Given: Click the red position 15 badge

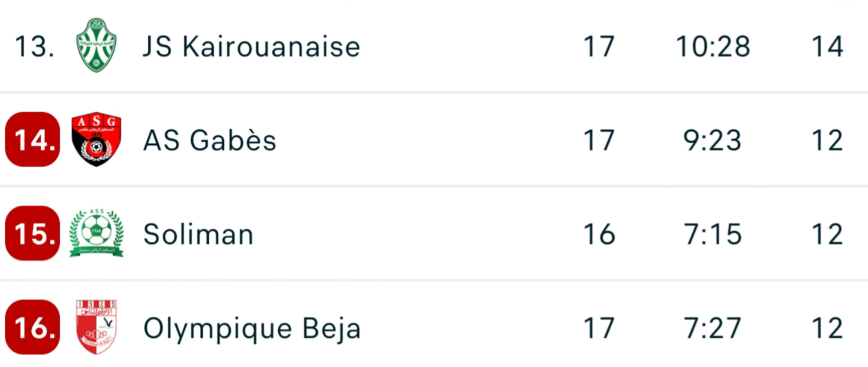Looking at the screenshot, I should coord(33,233).
